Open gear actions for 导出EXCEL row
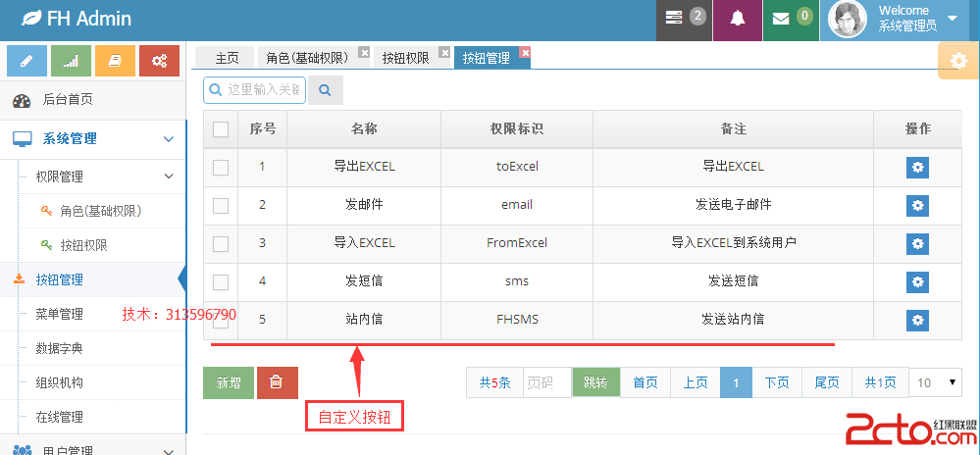Screen dimensions: 980x455 917,168
